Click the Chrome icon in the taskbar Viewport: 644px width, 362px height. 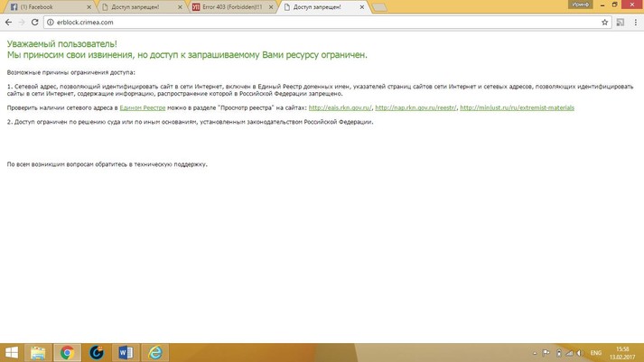click(x=67, y=352)
